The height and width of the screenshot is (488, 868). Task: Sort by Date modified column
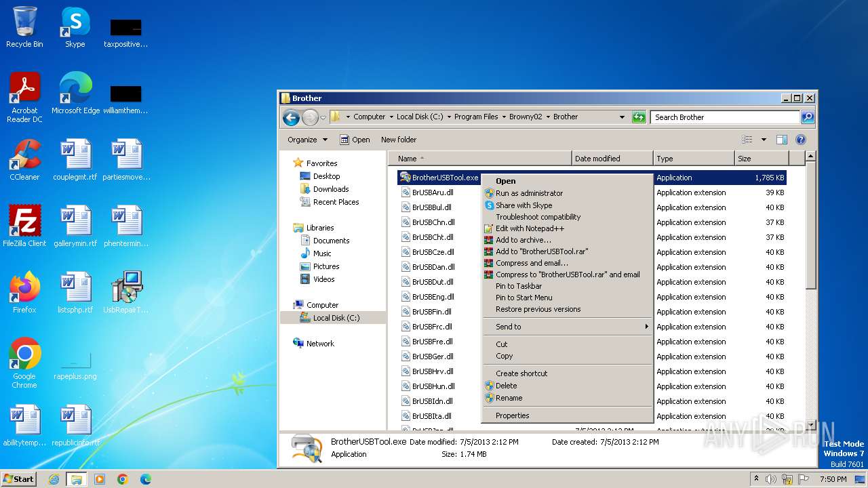click(613, 159)
